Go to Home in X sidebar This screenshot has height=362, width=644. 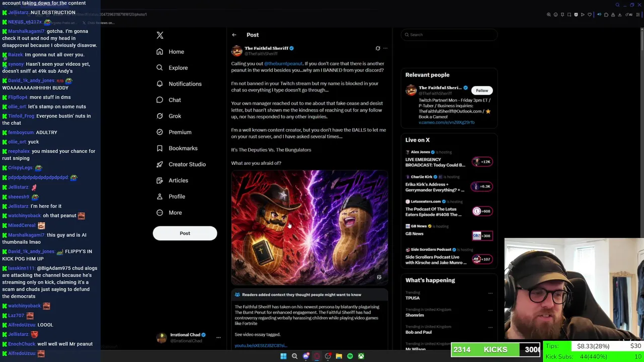(170, 52)
